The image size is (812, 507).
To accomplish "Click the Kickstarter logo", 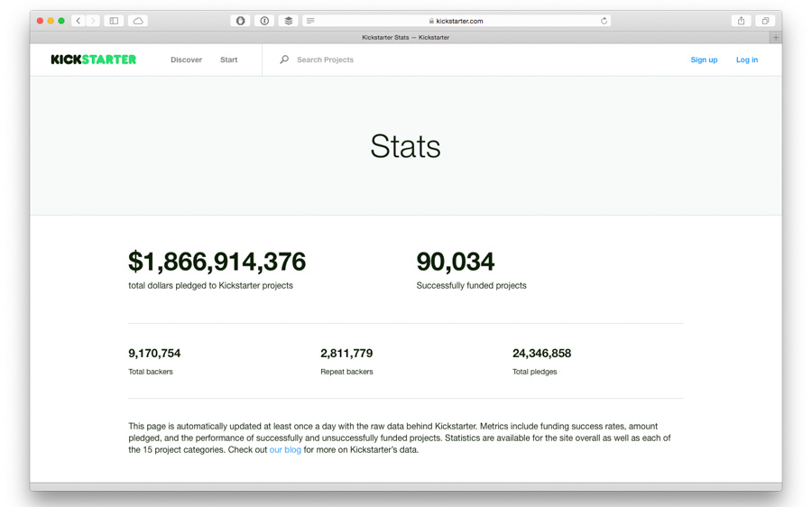I will pyautogui.click(x=94, y=60).
